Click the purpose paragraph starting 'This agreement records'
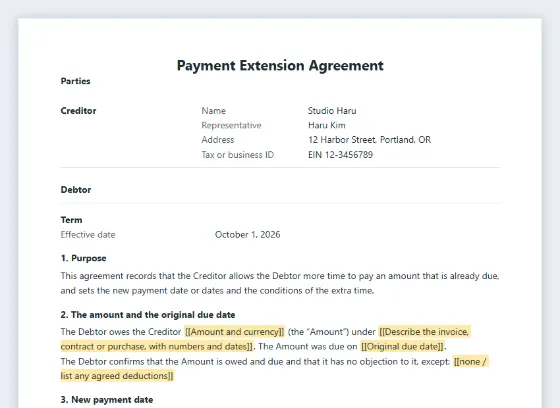The image size is (560, 408). click(280, 283)
